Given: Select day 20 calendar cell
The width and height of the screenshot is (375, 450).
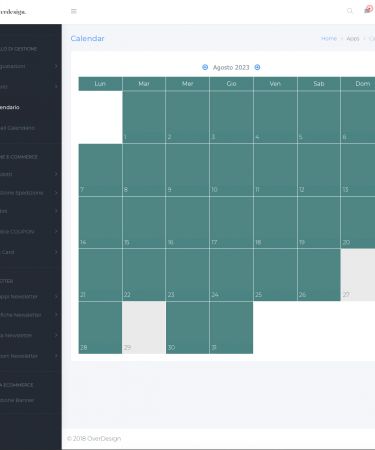Looking at the screenshot, I should 358,222.
